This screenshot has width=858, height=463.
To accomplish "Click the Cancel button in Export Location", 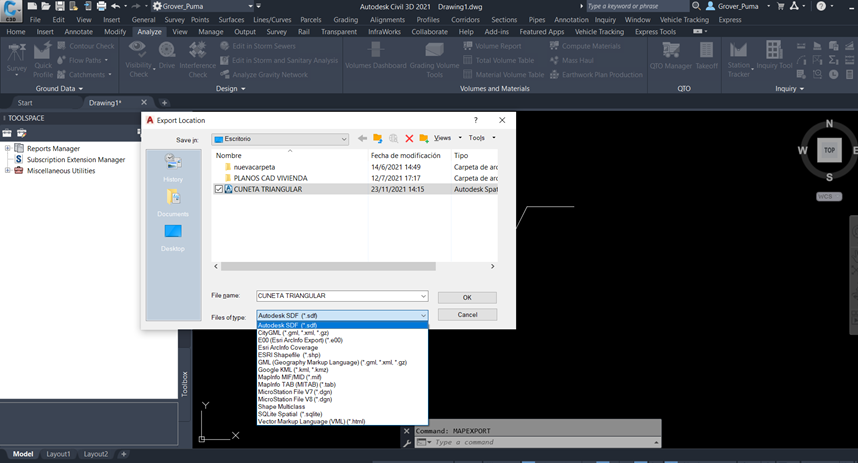I will coord(467,315).
